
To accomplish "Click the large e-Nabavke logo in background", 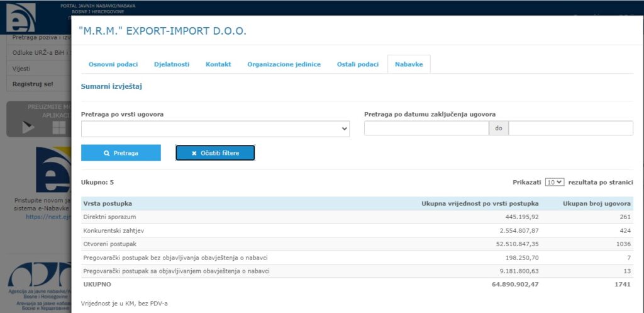I will point(53,170).
